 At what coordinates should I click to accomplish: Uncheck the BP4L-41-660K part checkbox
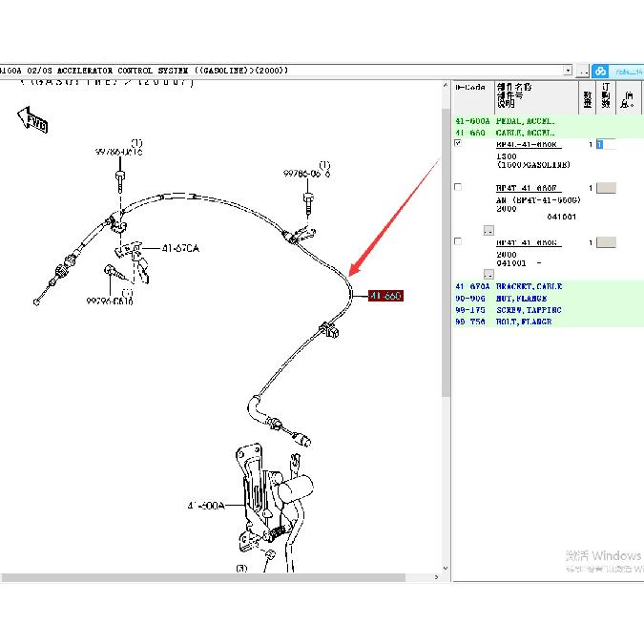458,143
